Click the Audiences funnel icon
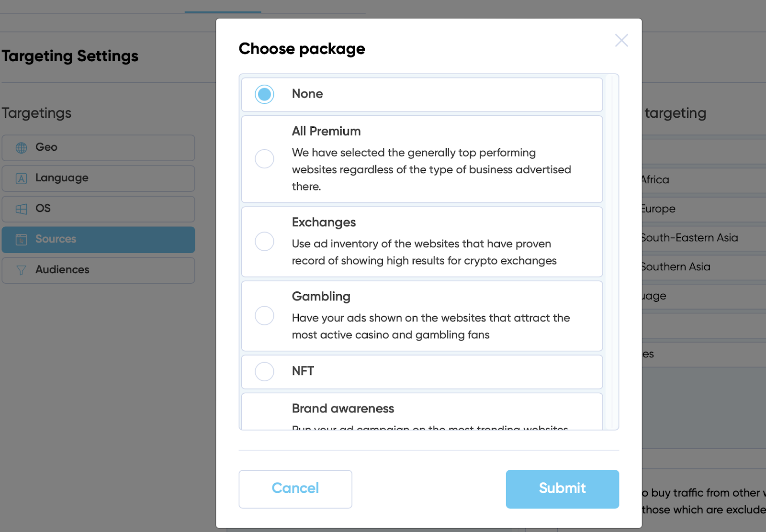766x532 pixels. 22,270
